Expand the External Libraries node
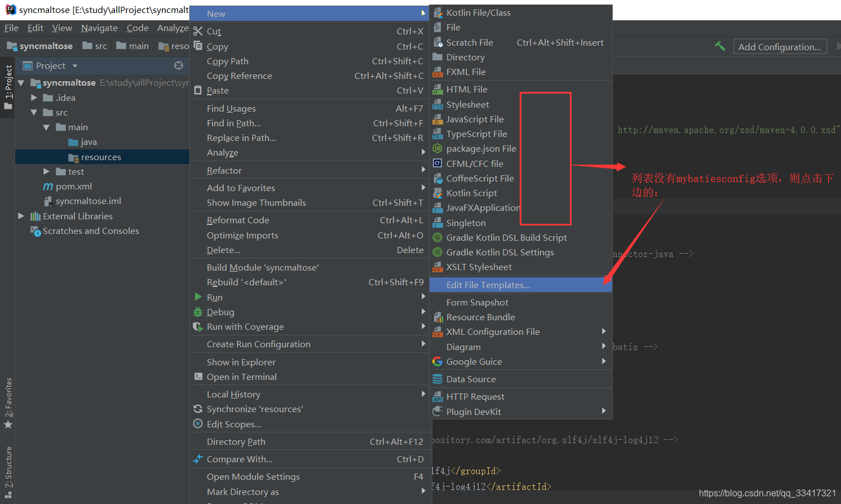This screenshot has height=504, width=841. pyautogui.click(x=21, y=216)
